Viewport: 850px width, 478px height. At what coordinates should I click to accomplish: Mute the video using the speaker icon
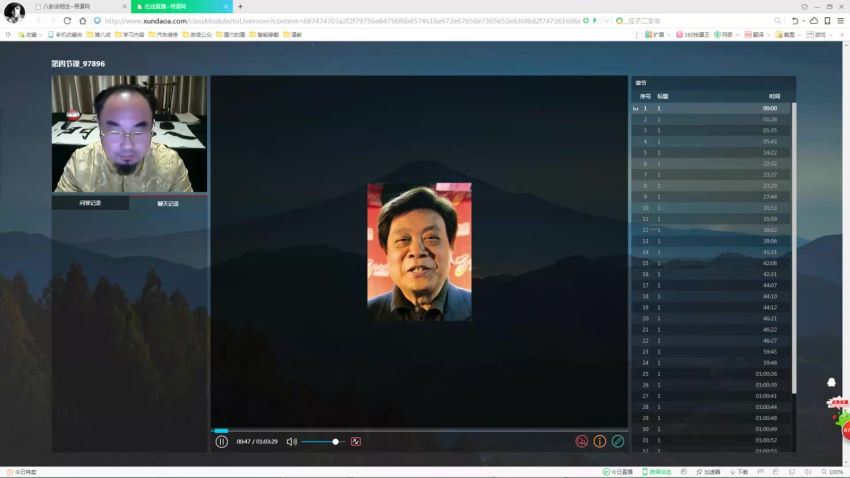pyautogui.click(x=291, y=442)
